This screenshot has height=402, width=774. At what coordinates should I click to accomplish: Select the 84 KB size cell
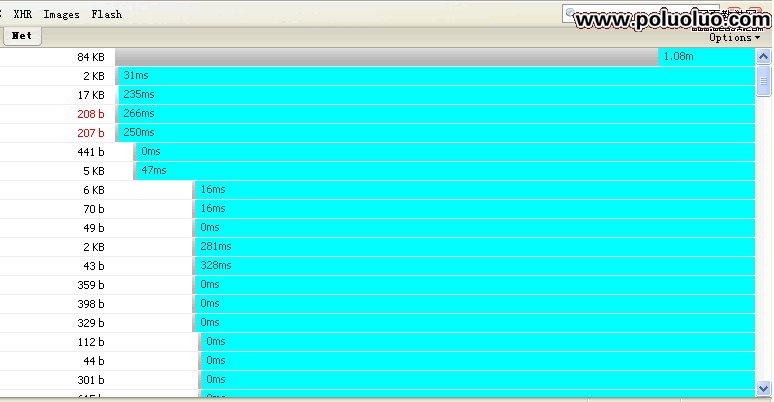pyautogui.click(x=91, y=57)
